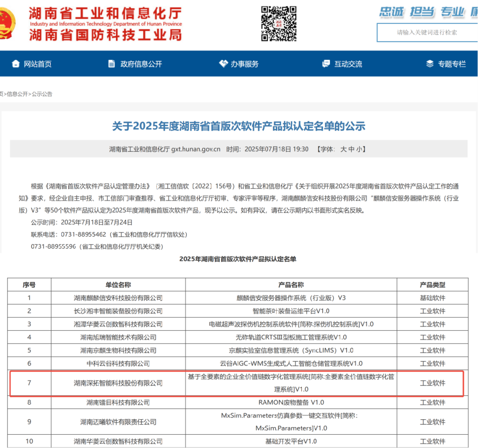Click the QR code in the header
The width and height of the screenshot is (478, 448).
tap(278, 23)
